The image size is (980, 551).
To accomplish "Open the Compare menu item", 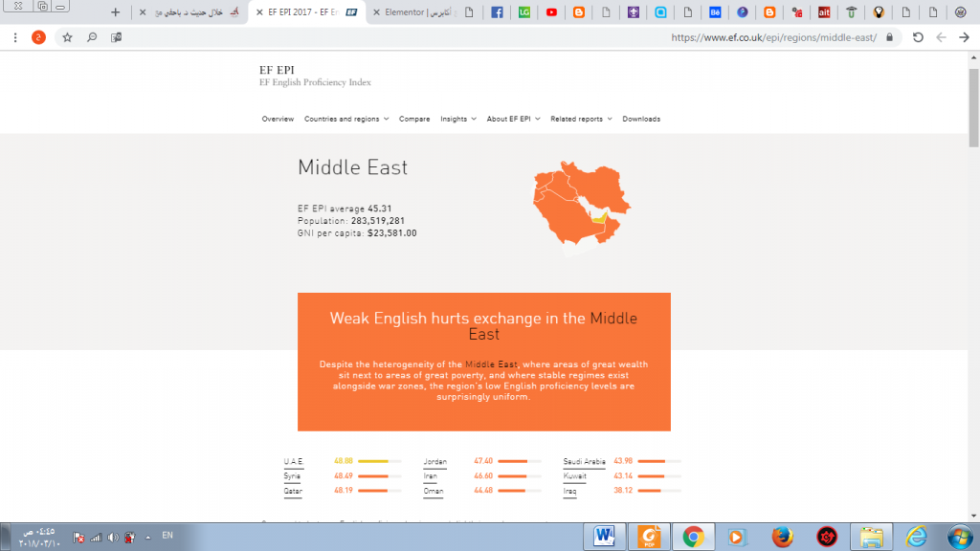I will click(414, 119).
